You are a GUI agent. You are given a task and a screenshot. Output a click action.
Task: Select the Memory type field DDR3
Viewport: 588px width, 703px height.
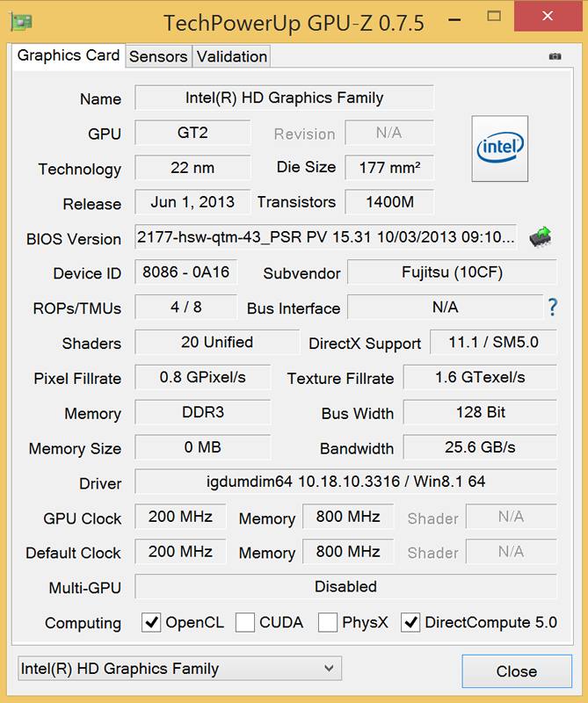point(203,412)
